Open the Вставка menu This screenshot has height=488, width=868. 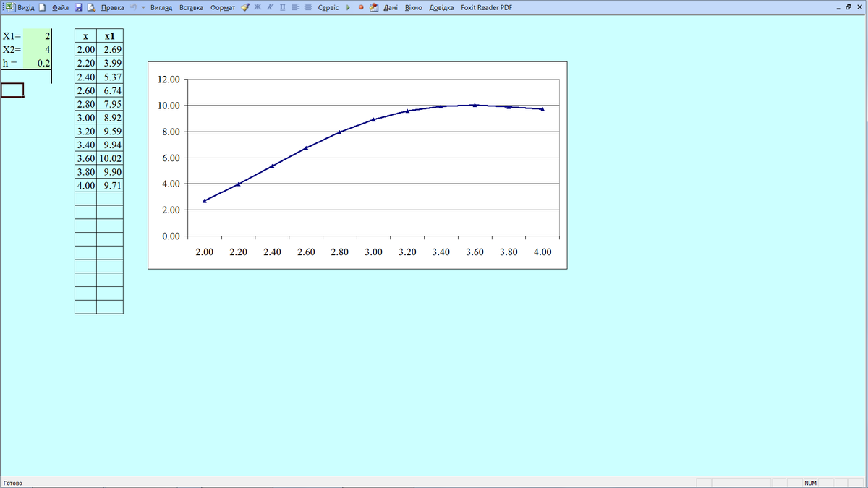coord(191,7)
